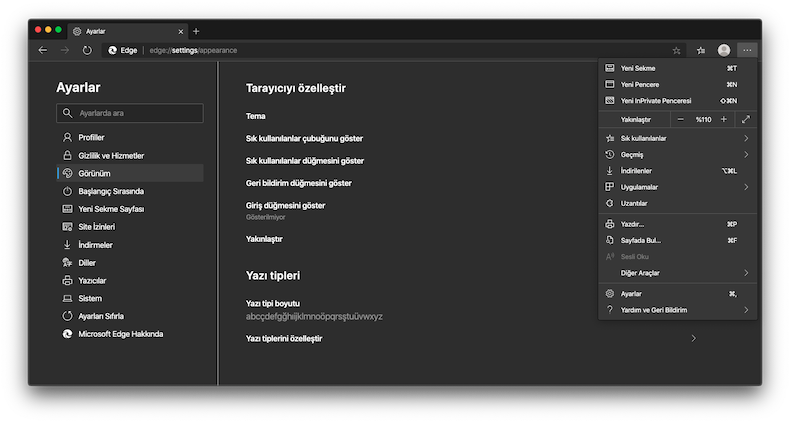Image resolution: width=790 pixels, height=423 pixels.
Task: Open the Profiller settings section
Action: click(x=130, y=137)
